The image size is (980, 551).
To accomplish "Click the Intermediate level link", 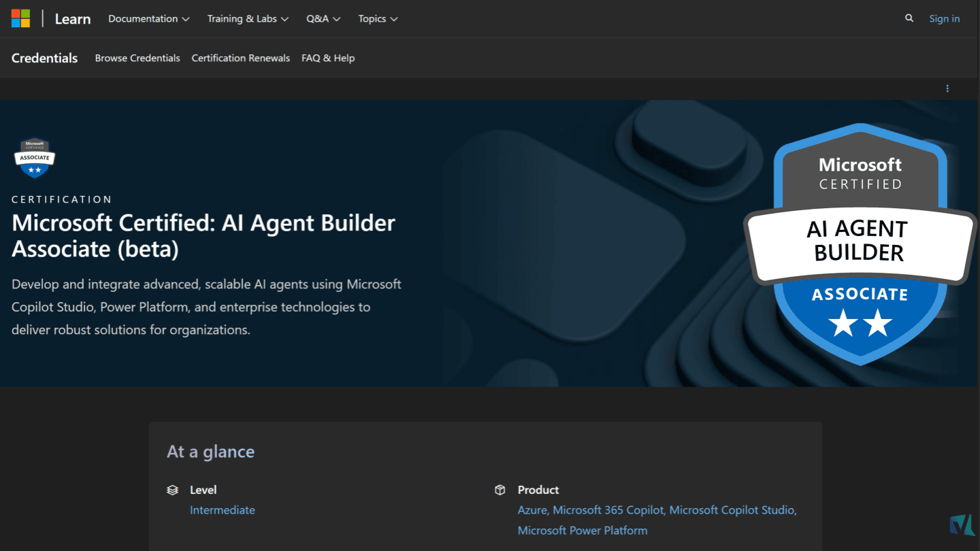I will (x=223, y=510).
